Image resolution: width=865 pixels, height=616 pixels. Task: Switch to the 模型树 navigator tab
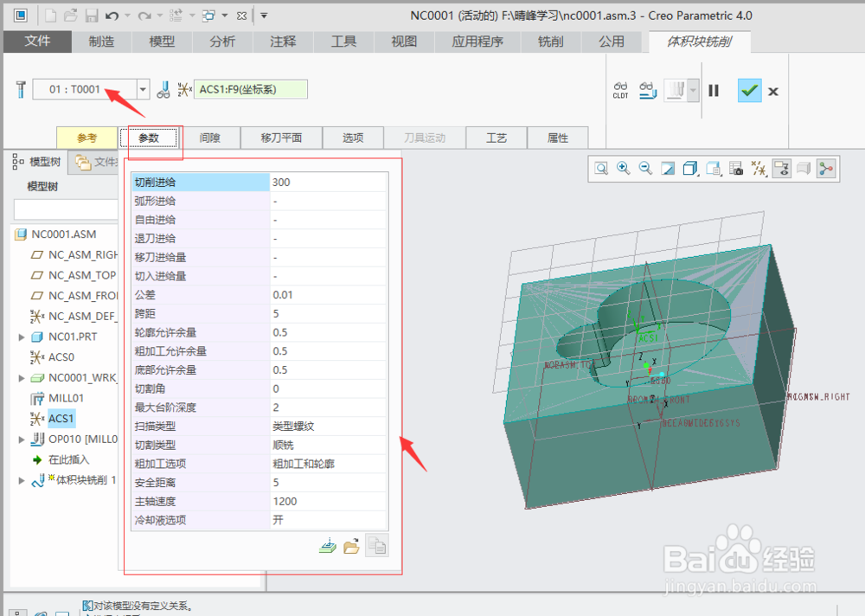click(37, 162)
